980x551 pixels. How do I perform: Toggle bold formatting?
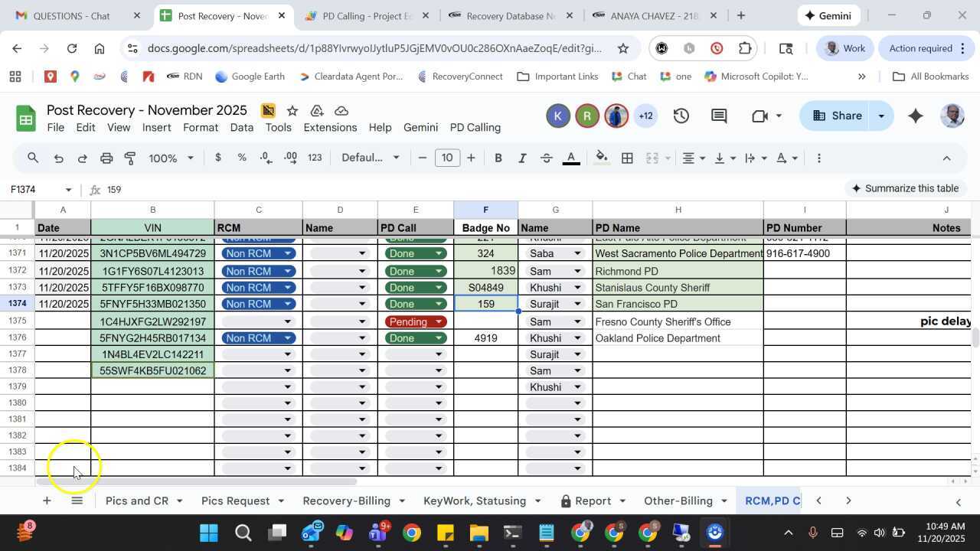point(498,158)
